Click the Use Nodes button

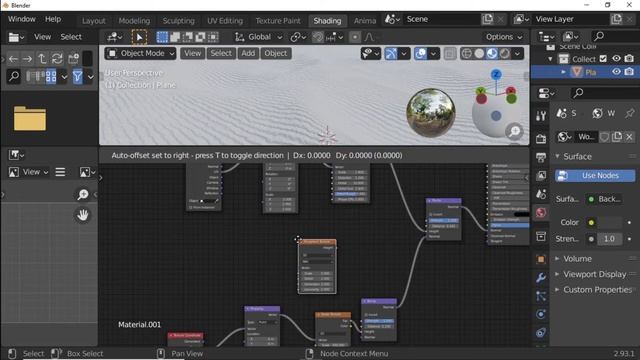[x=595, y=176]
